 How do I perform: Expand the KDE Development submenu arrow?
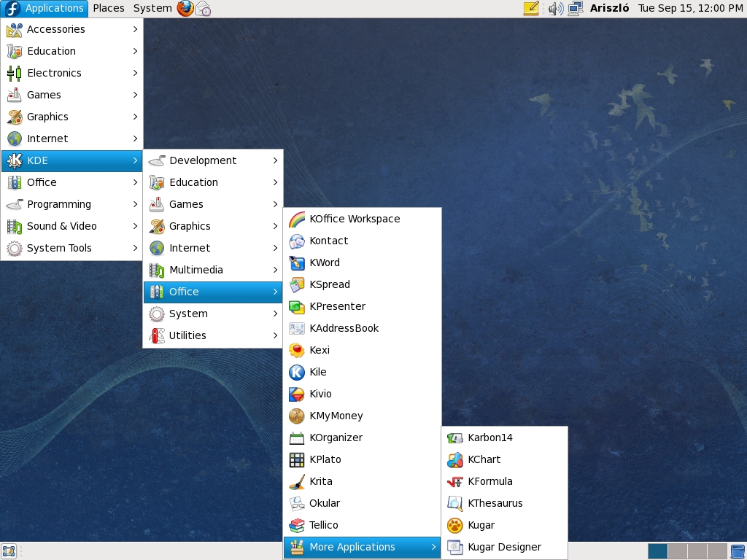[275, 160]
